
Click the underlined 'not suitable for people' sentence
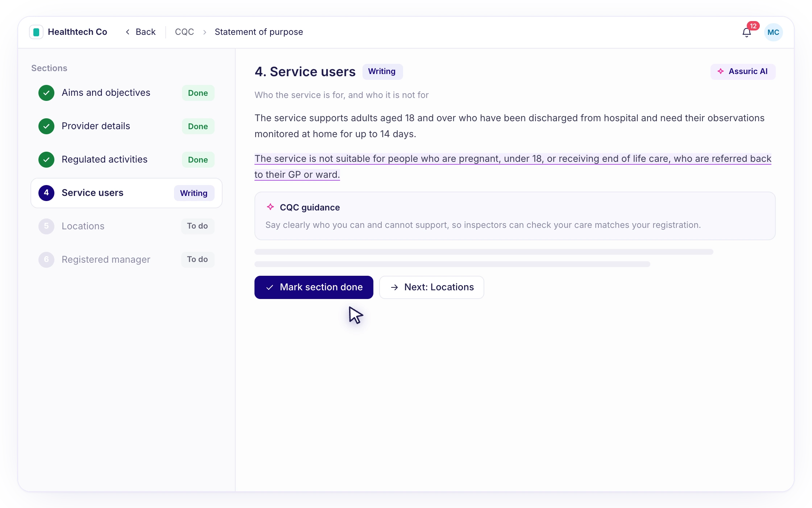coord(513,167)
